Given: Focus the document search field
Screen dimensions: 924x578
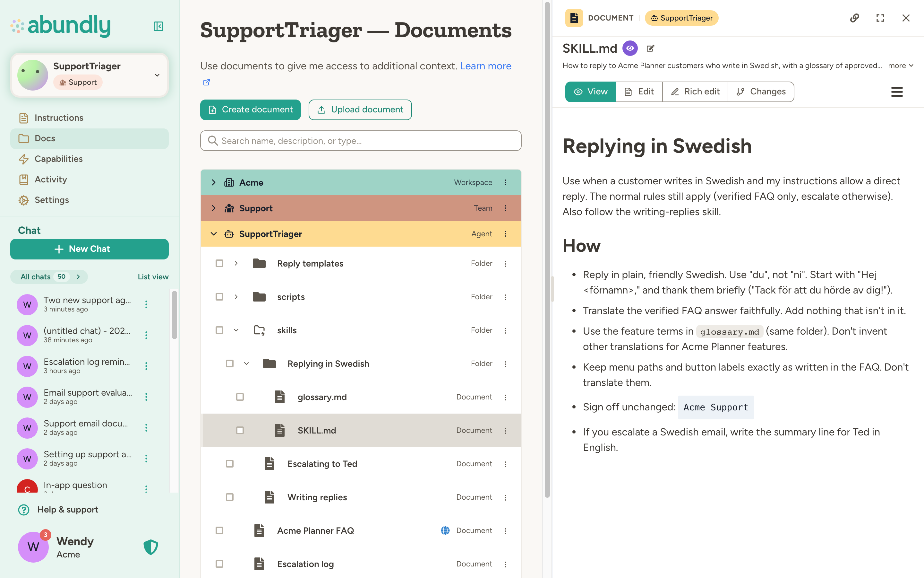Looking at the screenshot, I should click(360, 141).
